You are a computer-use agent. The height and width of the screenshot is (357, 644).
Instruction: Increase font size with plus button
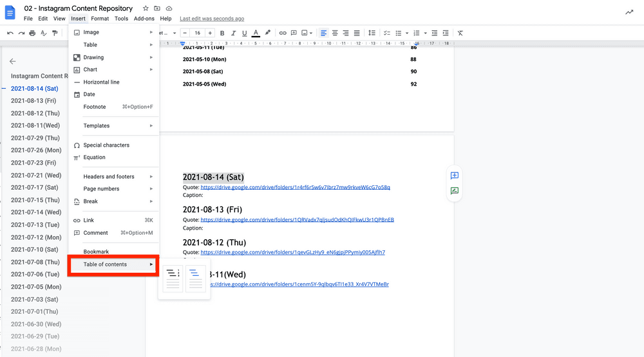(x=210, y=33)
